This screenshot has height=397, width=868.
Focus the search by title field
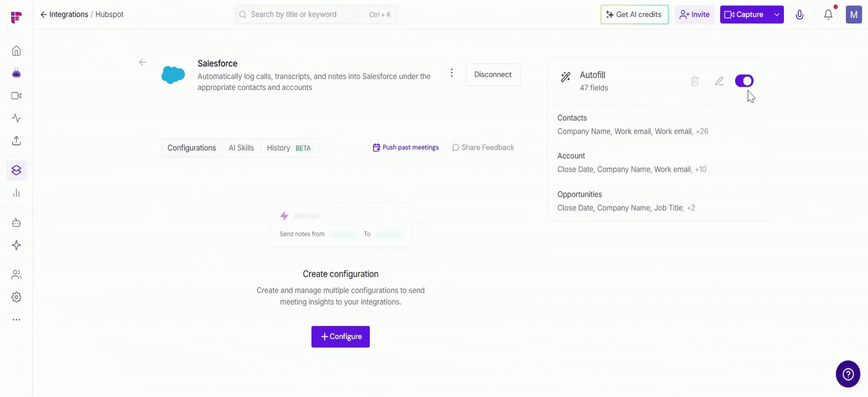pos(316,14)
